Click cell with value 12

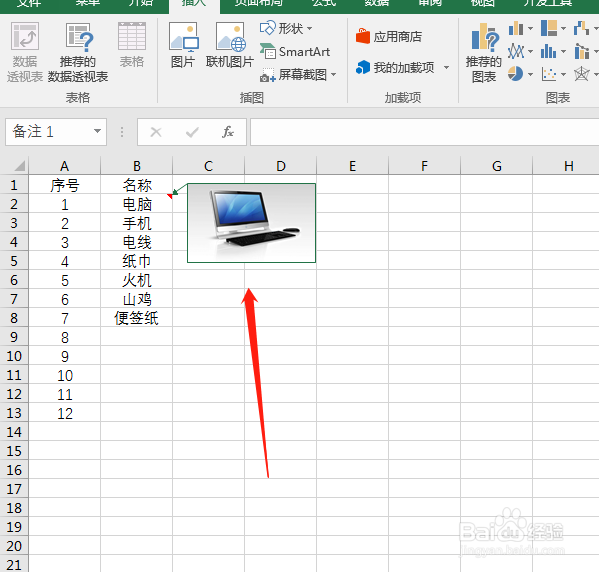(65, 413)
